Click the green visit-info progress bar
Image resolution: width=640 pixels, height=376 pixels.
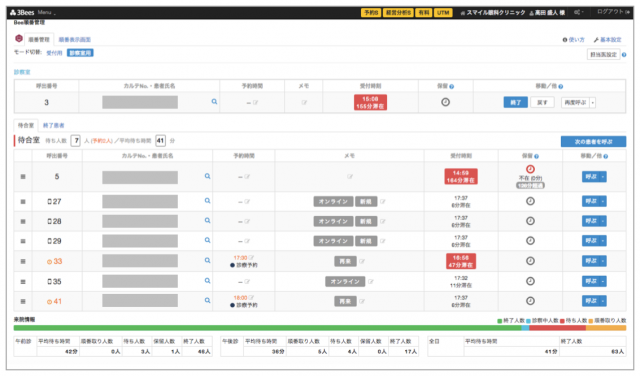tap(267, 328)
